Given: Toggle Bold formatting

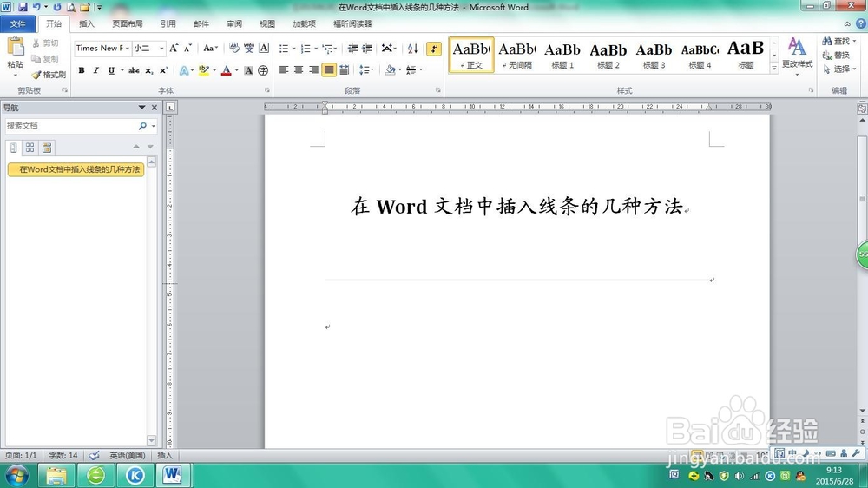Looking at the screenshot, I should tap(82, 70).
